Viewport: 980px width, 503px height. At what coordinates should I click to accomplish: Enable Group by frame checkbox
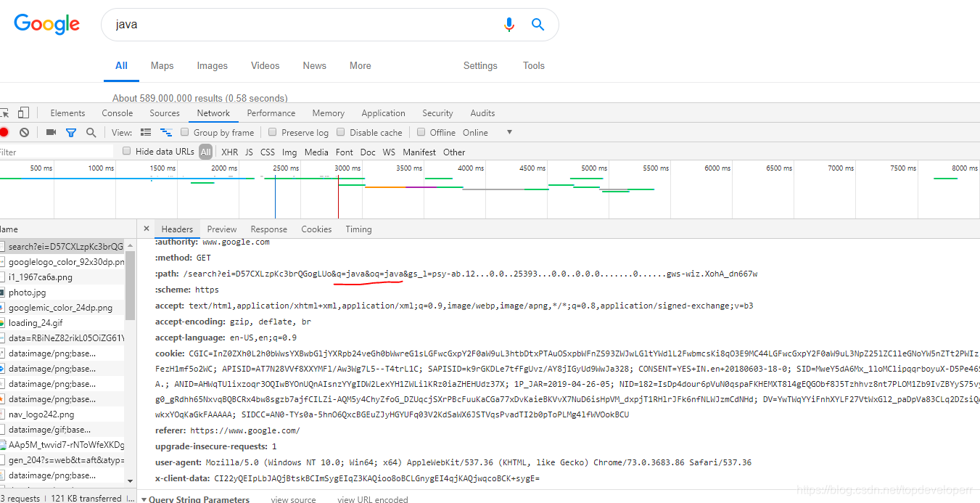pos(185,132)
